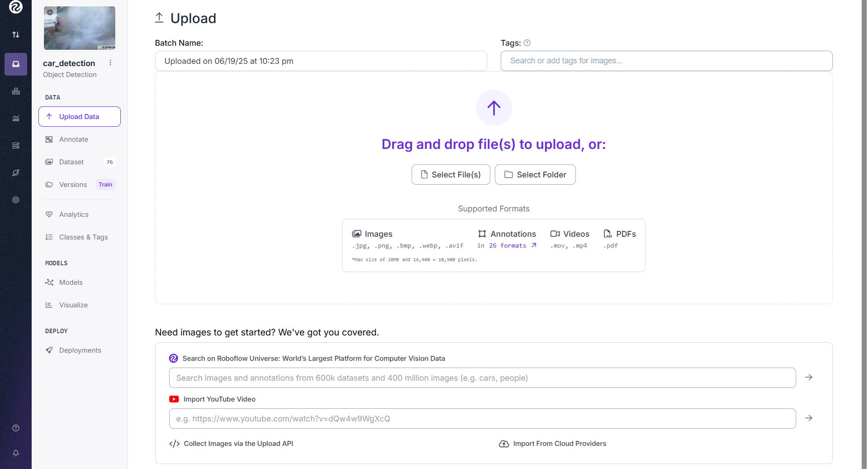Image resolution: width=868 pixels, height=469 pixels.
Task: Open Classes & Tags page
Action: click(83, 237)
